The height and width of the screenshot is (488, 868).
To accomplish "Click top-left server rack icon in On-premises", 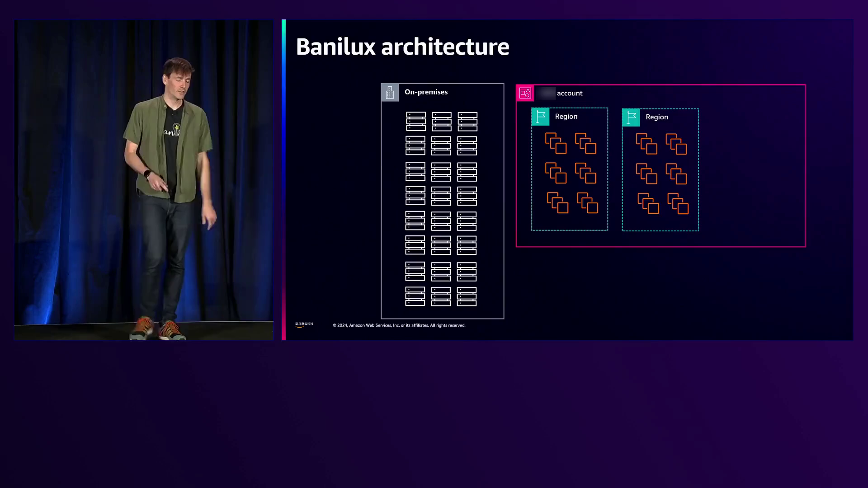I will click(x=416, y=122).
